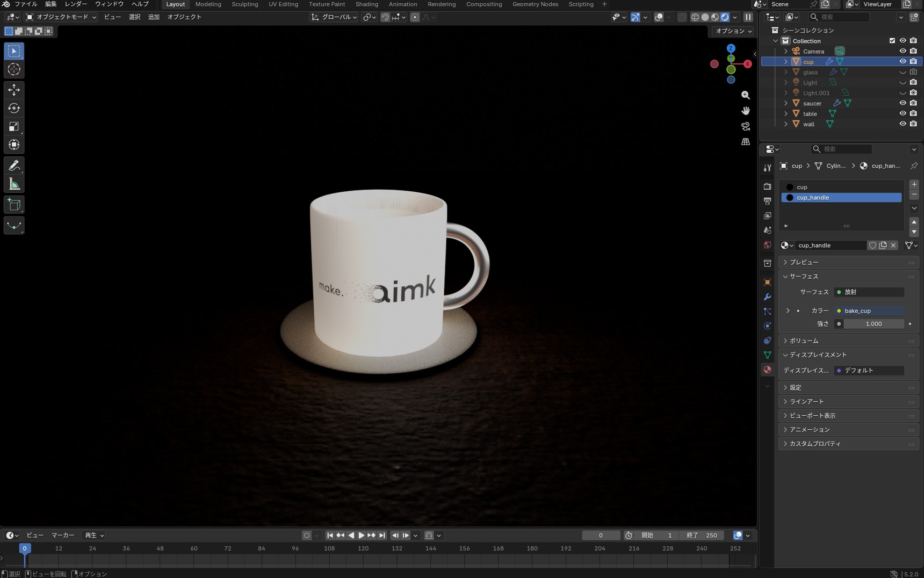Viewport: 924px width, 578px height.
Task: Click the オプション button in viewport
Action: click(x=733, y=31)
